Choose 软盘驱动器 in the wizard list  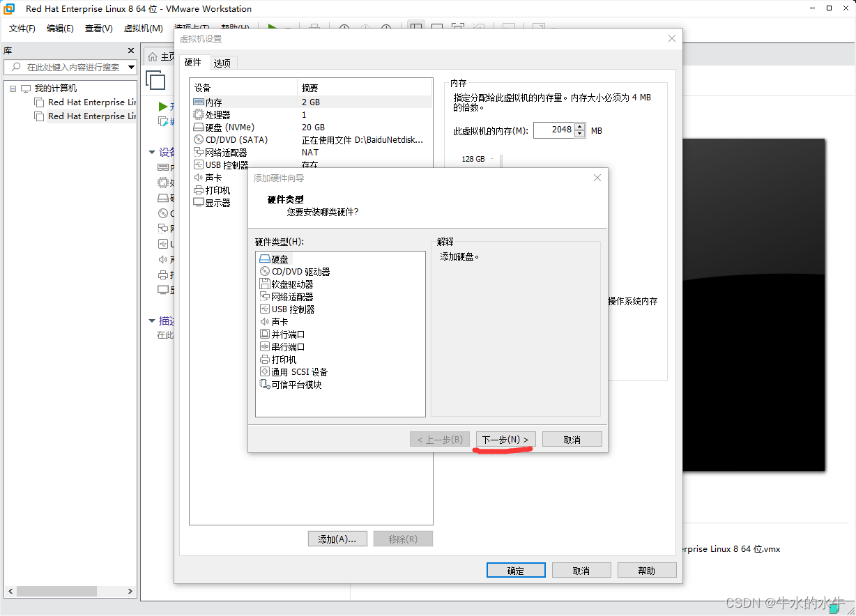coord(286,284)
